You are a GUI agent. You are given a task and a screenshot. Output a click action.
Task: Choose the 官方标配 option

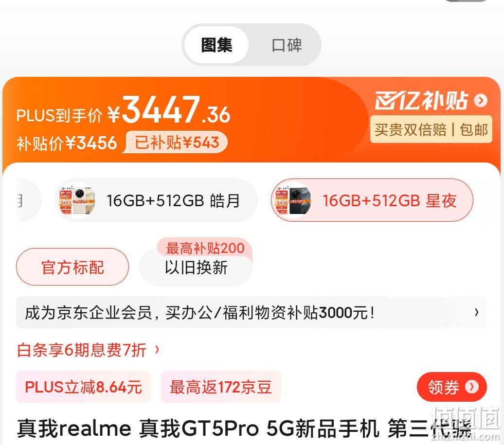pos(72,267)
